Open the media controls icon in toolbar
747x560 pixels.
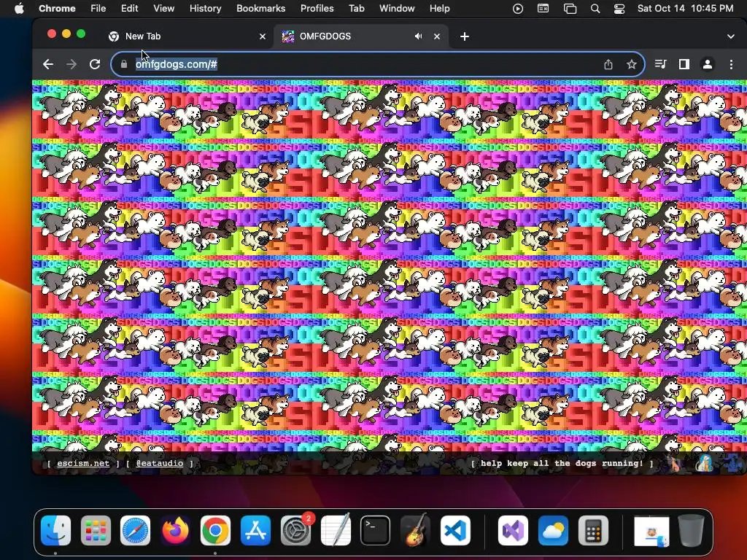660,64
